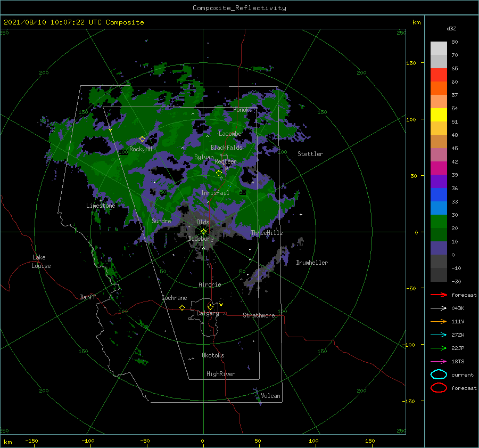This screenshot has width=479, height=448.
Task: Select the blue 36 dBZ color swatch
Action: (x=439, y=194)
